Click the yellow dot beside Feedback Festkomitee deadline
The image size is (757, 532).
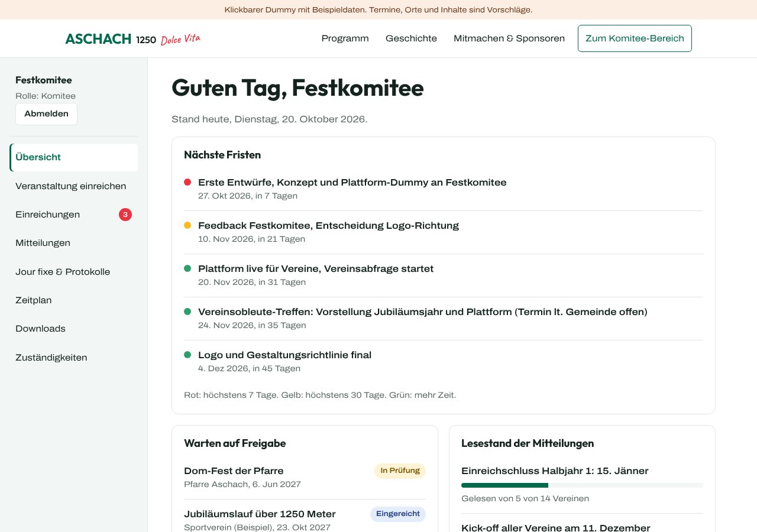pos(187,225)
